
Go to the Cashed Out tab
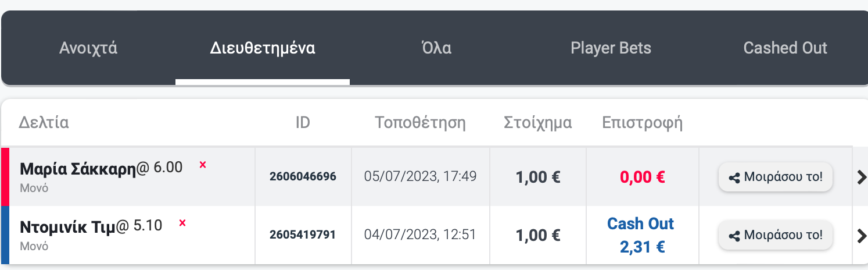(x=785, y=48)
